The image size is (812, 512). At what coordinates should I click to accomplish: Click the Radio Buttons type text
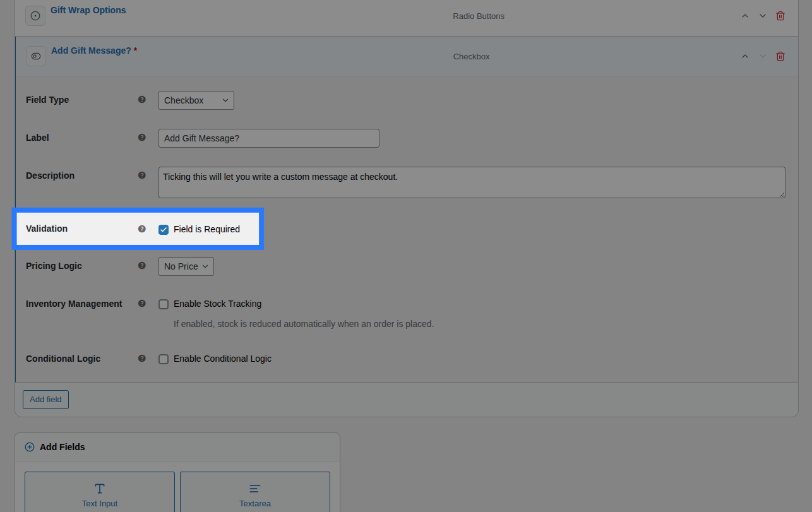479,16
